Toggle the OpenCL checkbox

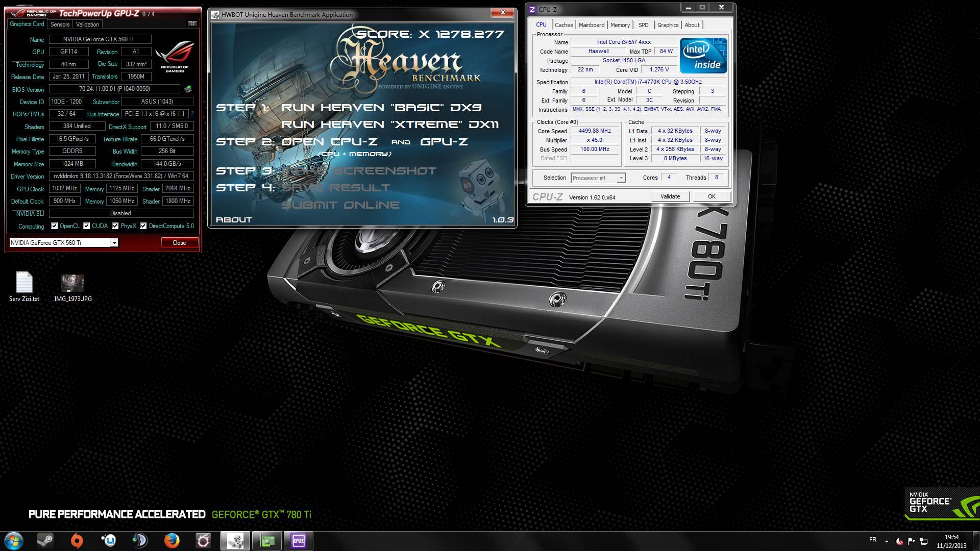point(55,226)
